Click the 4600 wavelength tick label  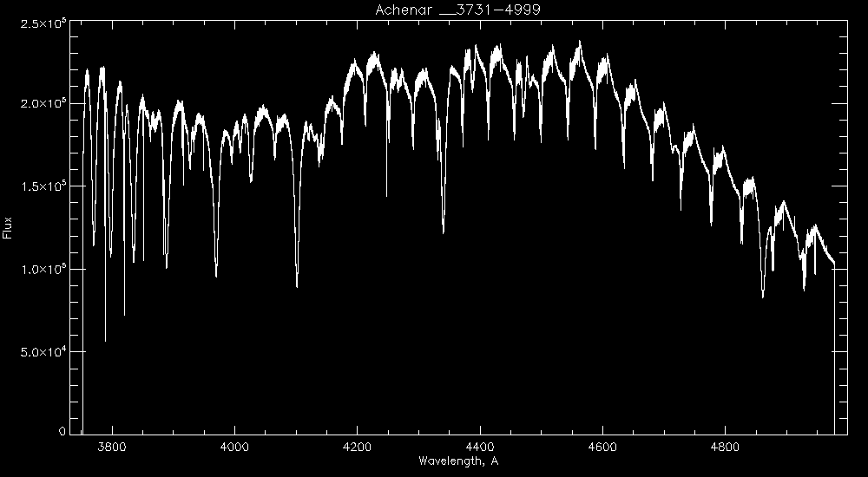tap(602, 447)
